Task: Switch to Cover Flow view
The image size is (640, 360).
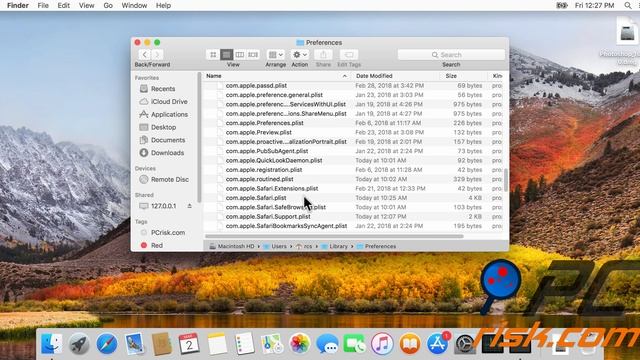Action: tap(253, 55)
